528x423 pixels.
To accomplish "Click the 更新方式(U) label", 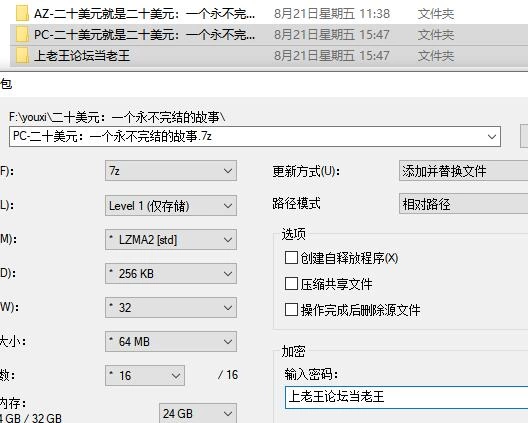I will point(306,171).
